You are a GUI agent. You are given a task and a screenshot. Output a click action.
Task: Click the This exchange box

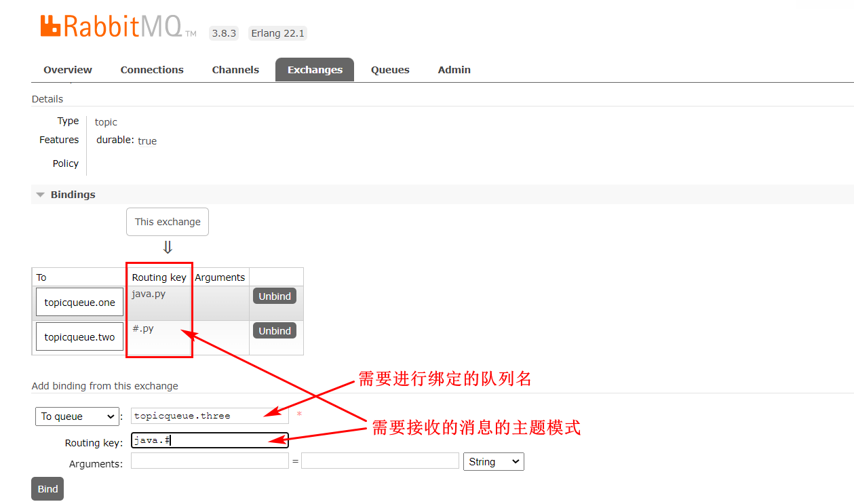168,222
